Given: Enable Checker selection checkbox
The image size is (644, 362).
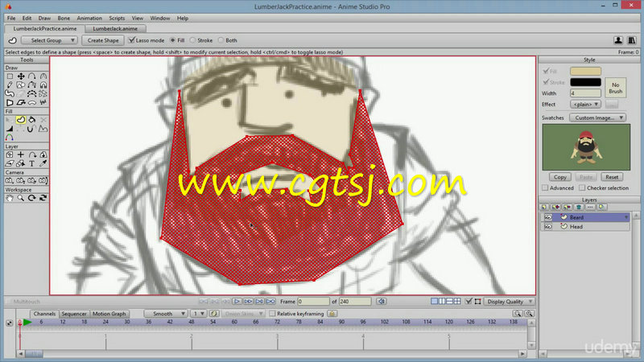Looking at the screenshot, I should click(x=582, y=187).
